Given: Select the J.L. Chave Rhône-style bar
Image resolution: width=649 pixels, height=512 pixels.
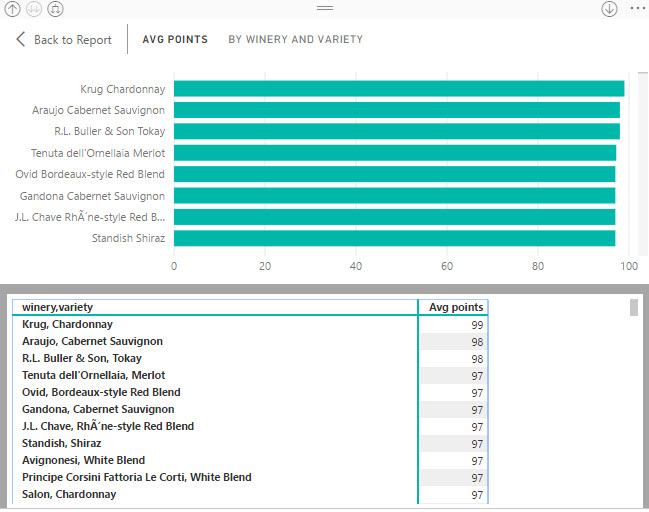Looking at the screenshot, I should pyautogui.click(x=394, y=217).
